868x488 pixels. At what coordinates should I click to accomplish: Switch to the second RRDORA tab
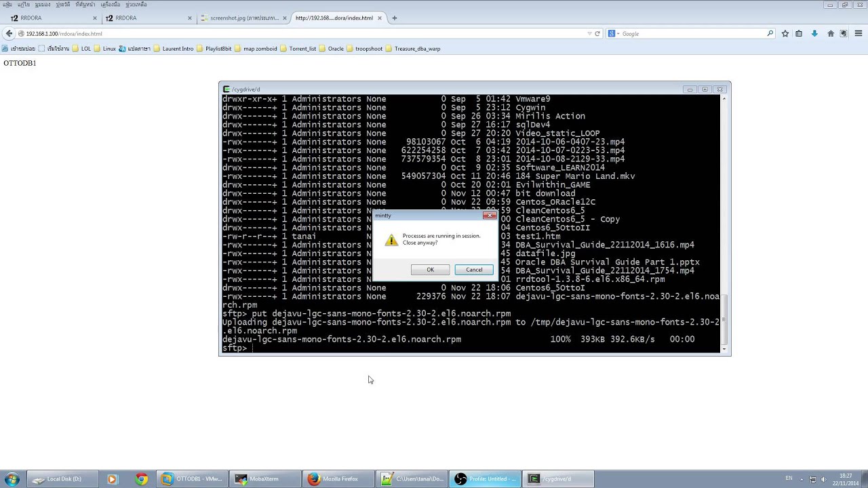(149, 18)
